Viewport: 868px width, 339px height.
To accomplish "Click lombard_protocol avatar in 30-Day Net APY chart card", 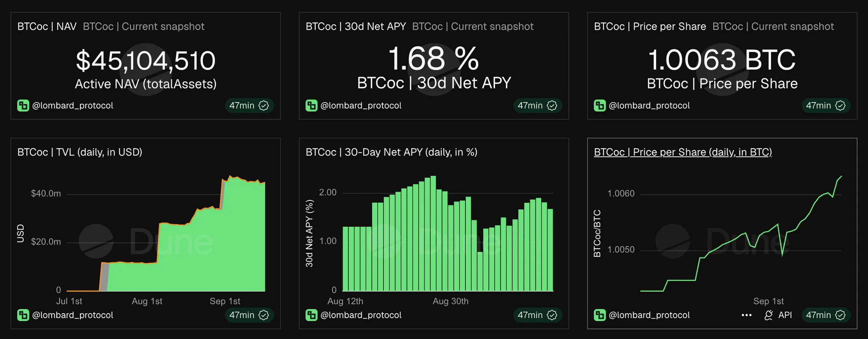I will point(312,315).
